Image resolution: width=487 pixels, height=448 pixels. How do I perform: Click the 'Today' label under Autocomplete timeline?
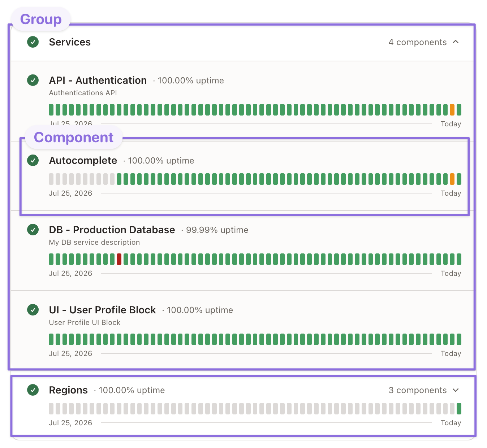click(451, 193)
